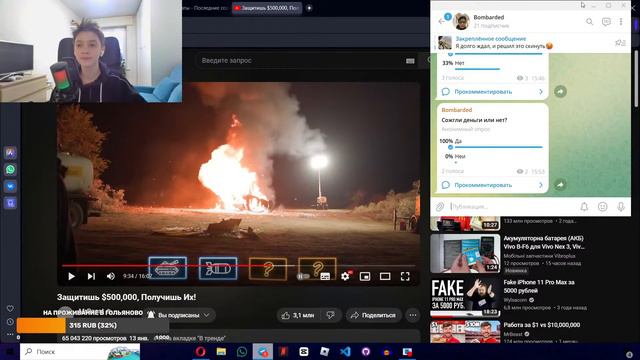Forward the Сожгли деньги или нет poll
This screenshot has height=360, width=640.
[560, 185]
